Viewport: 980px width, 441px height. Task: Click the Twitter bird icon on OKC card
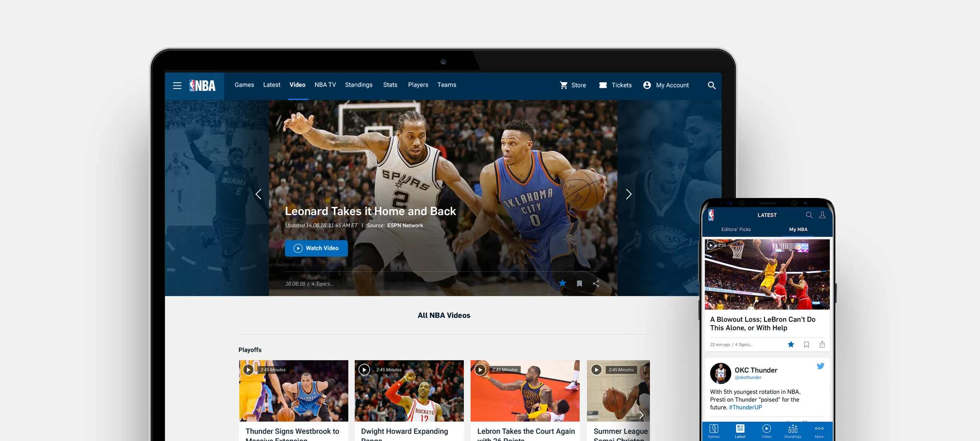[x=820, y=366]
